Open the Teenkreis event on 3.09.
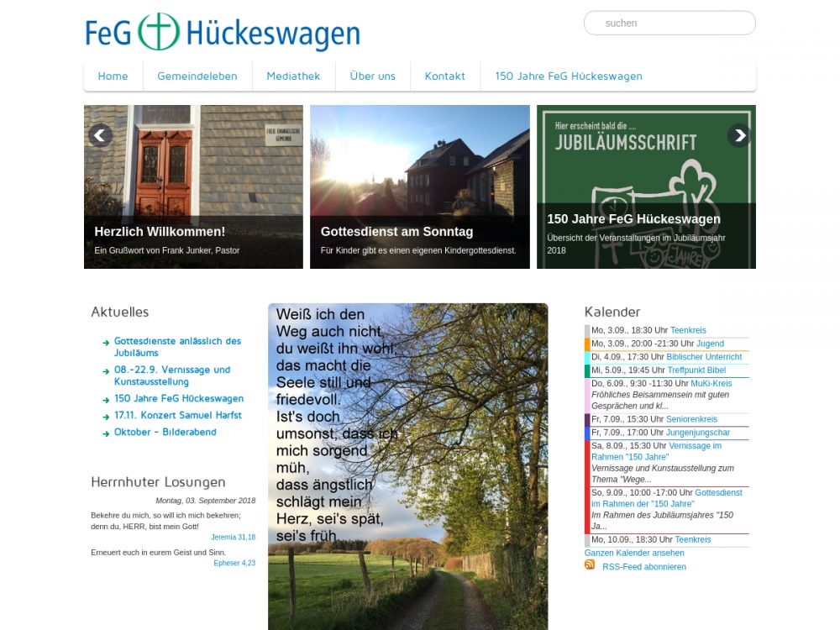The height and width of the screenshot is (630, 840). 688,331
